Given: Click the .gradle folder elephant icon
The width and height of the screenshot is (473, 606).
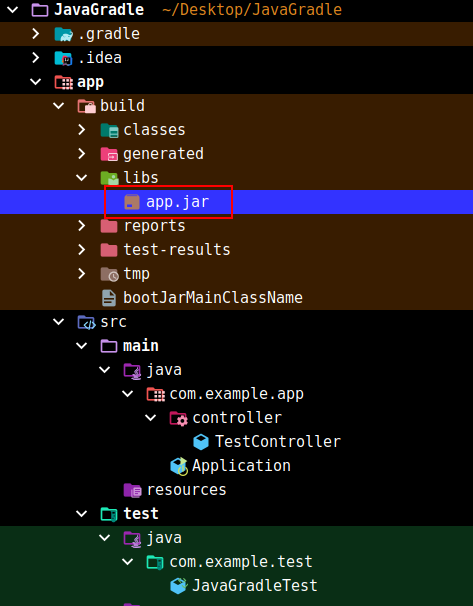Looking at the screenshot, I should point(63,34).
